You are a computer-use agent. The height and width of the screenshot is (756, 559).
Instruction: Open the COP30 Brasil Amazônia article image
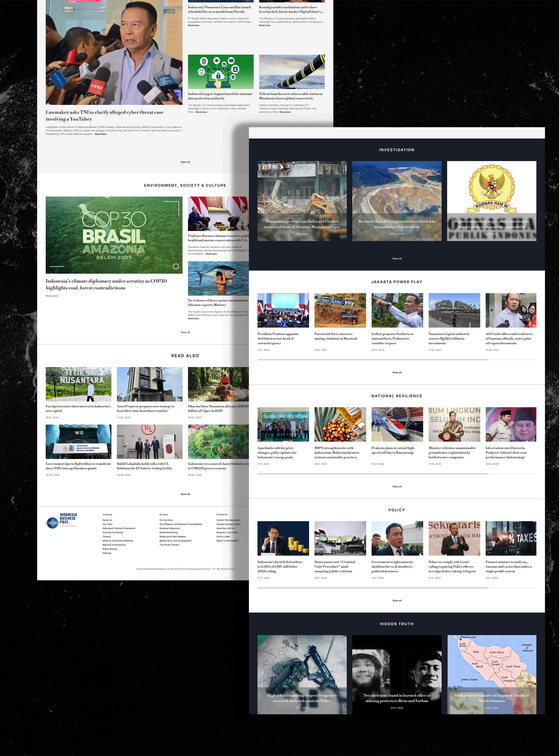click(x=114, y=235)
